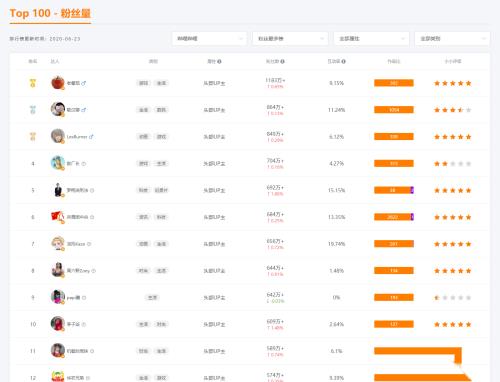This screenshot has width=500, height=382.
Task: Open the fourth filter dropdown for categories
Action: [452, 39]
